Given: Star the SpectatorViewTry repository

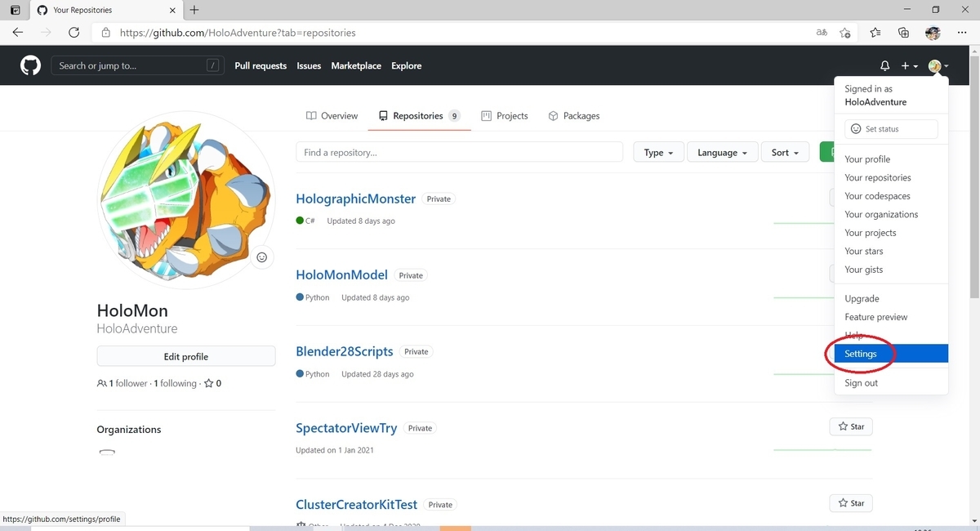Looking at the screenshot, I should [x=850, y=426].
